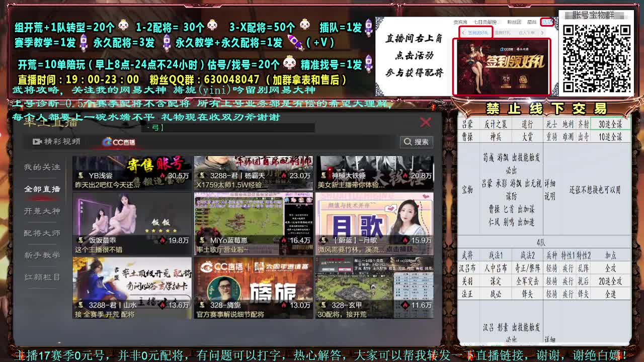Screen dimensions: 644x362
Task: Select the 七日贡献榜 tab
Action: pyautogui.click(x=486, y=22)
